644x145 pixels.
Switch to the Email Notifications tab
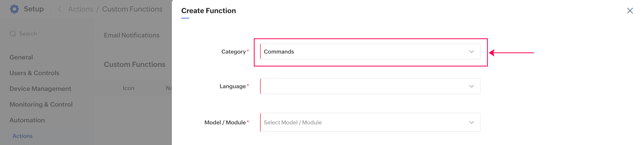132,35
